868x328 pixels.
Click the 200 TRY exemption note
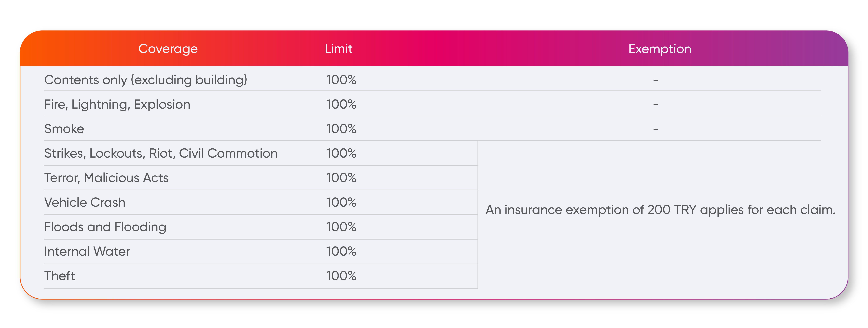(x=660, y=210)
